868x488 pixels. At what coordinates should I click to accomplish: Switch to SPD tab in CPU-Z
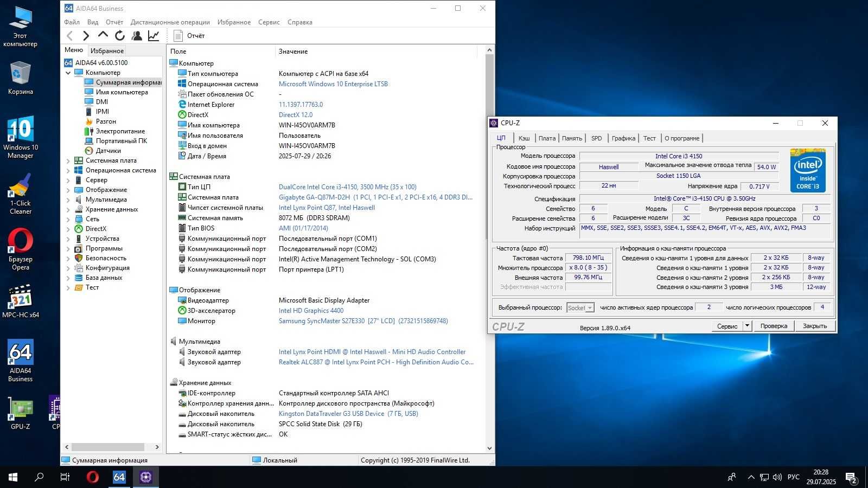tap(597, 138)
